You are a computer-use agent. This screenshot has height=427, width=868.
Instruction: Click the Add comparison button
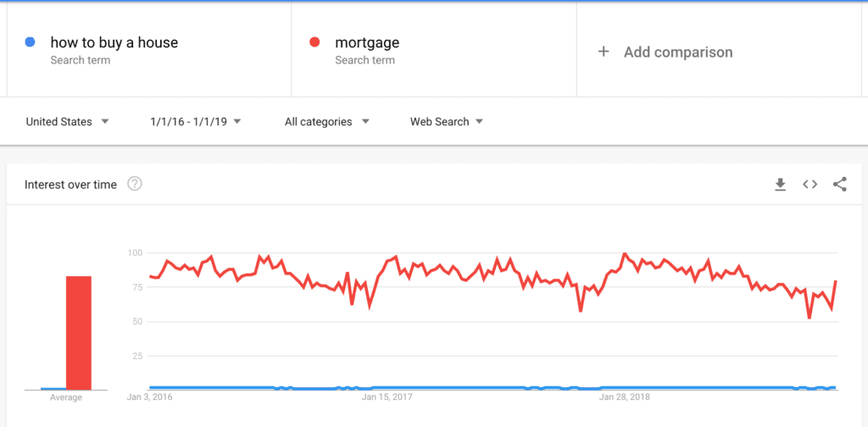click(x=719, y=50)
